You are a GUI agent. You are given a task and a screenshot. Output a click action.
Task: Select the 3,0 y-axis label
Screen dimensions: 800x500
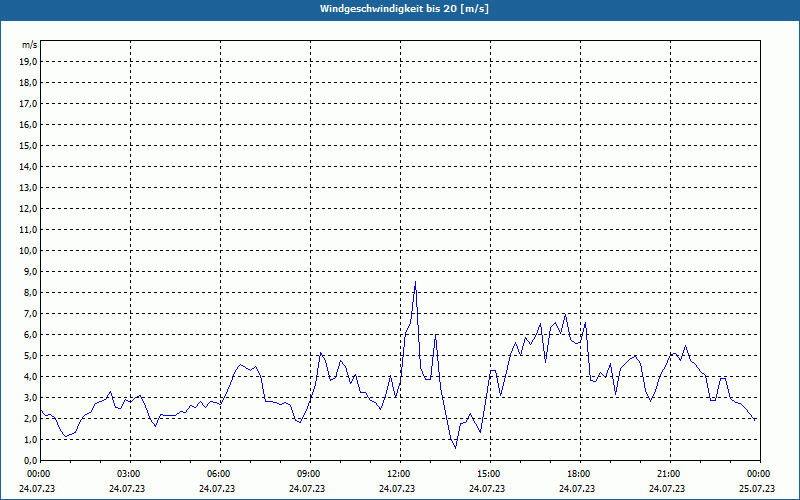[30, 397]
